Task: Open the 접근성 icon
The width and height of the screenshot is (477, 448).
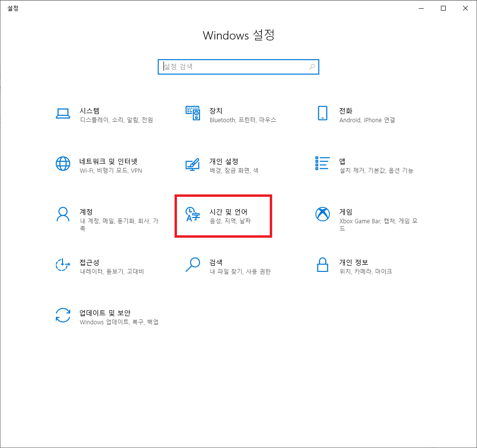Action: tap(63, 265)
